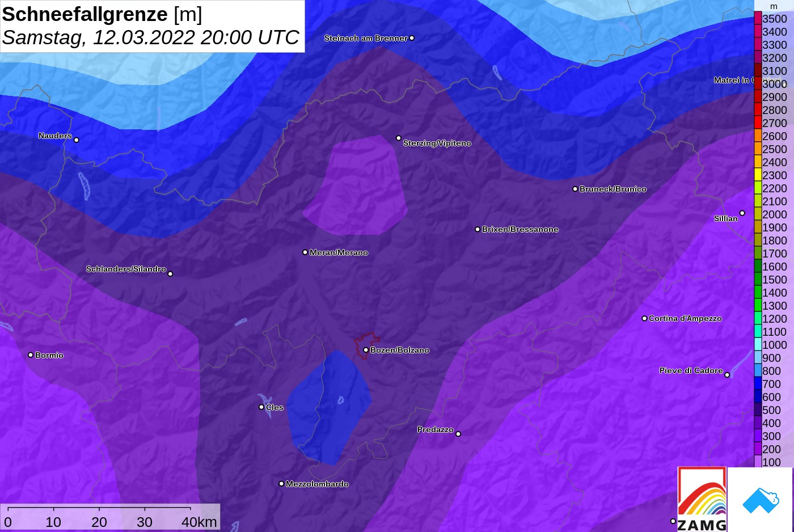
Task: Click the blue cloud arrow logo
Action: (x=761, y=500)
